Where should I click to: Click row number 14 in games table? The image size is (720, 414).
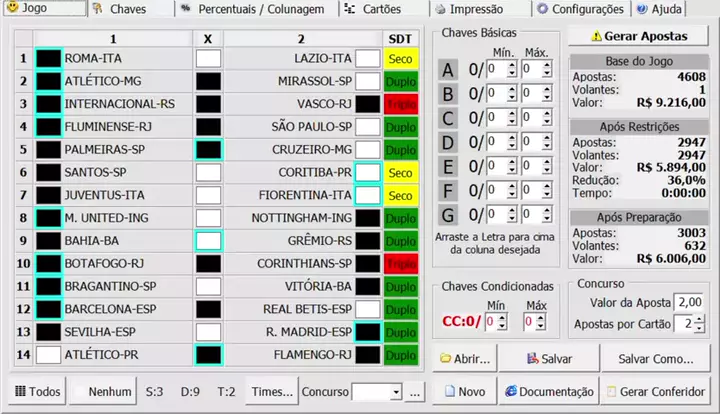[23, 355]
